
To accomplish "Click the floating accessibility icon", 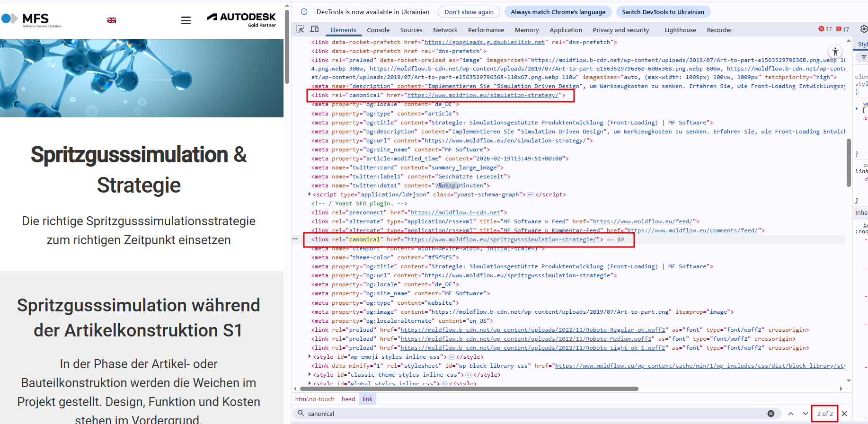I will point(835,52).
